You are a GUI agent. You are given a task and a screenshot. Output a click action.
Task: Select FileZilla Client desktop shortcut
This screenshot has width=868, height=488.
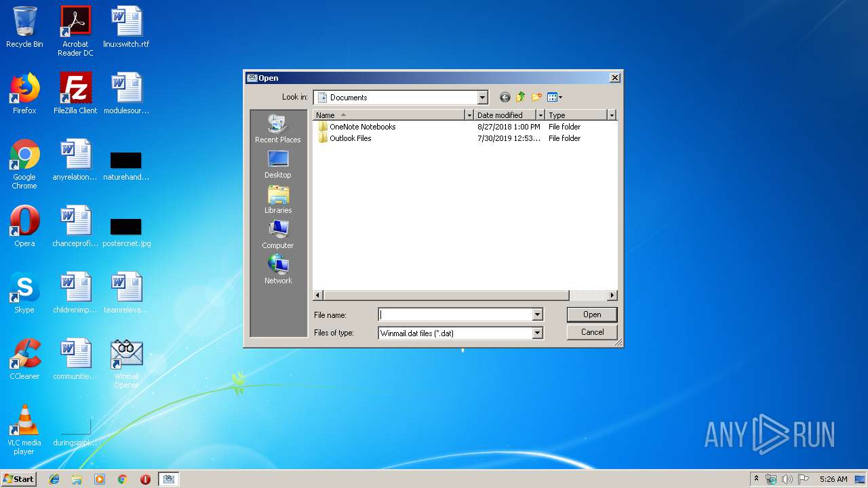pos(75,94)
